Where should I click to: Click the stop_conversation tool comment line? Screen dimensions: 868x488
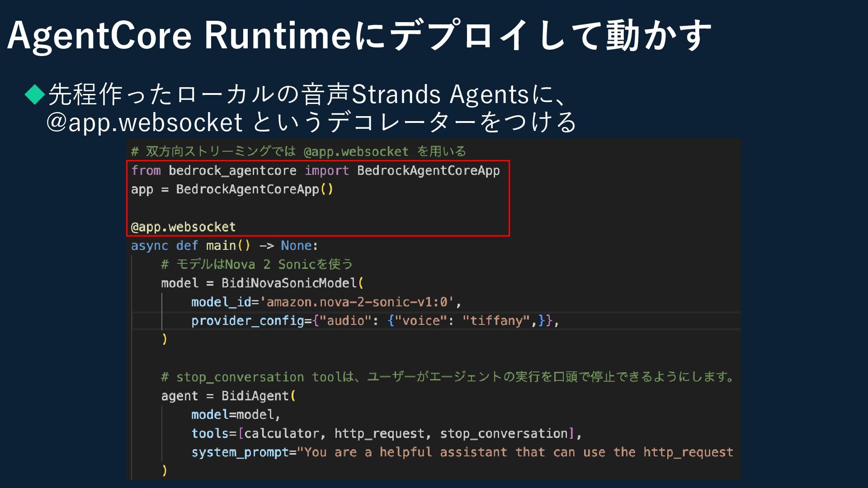(x=448, y=377)
